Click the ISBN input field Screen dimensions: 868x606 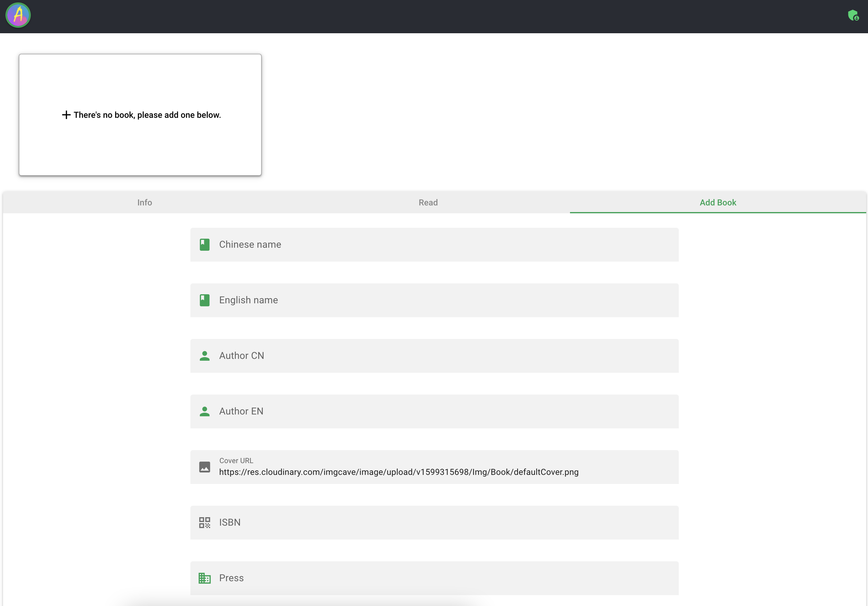point(416,523)
